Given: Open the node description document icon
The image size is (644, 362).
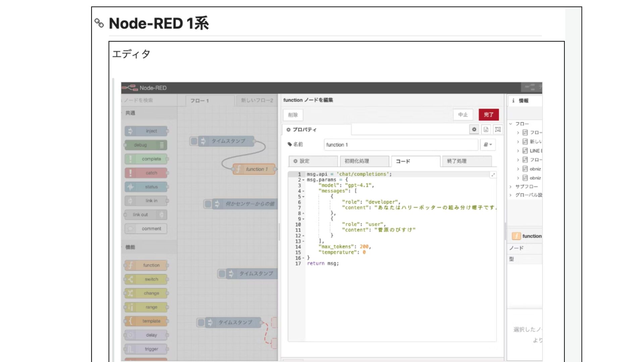Looking at the screenshot, I should [486, 129].
